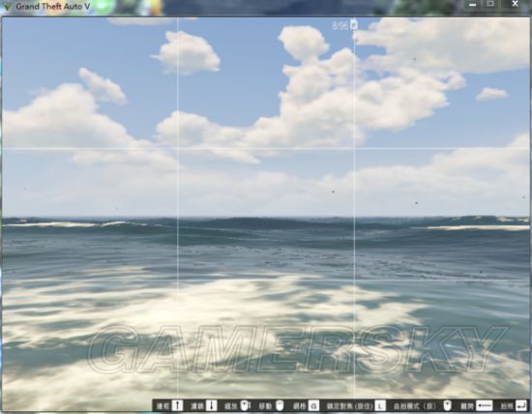Image resolution: width=532 pixels, height=414 pixels.
Task: Click the Grand Theft Auto V title bar icon
Action: (x=7, y=6)
